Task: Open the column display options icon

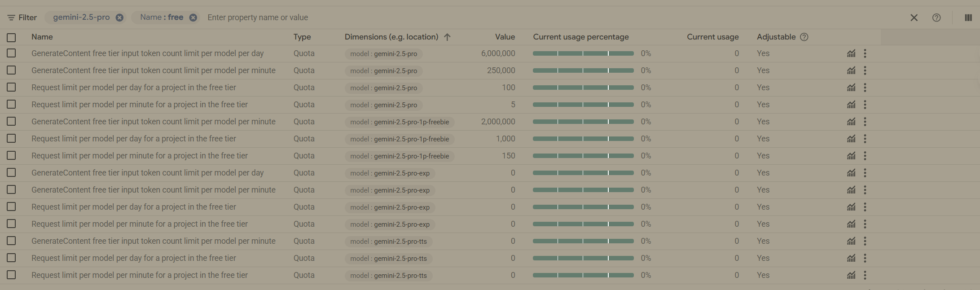Action: click(x=968, y=18)
